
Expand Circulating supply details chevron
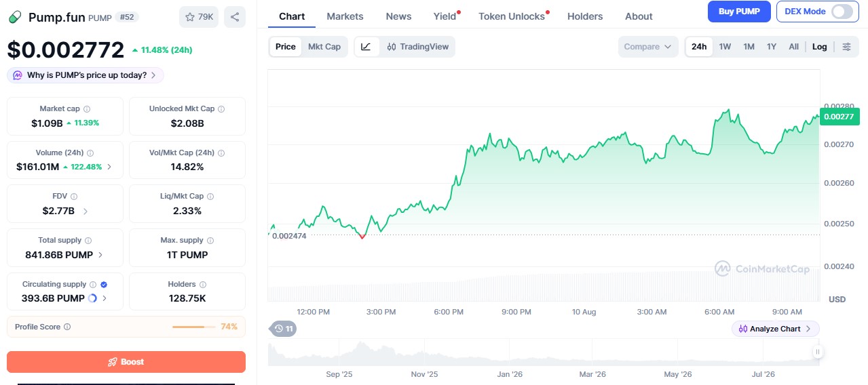tap(104, 298)
